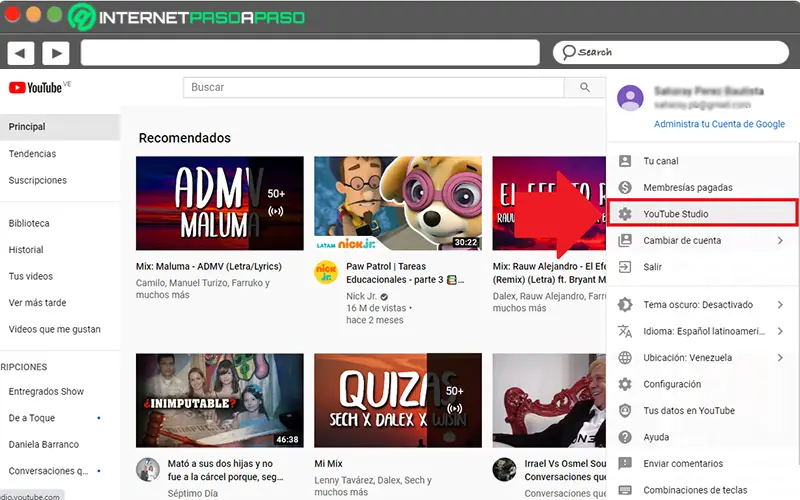Image resolution: width=800 pixels, height=500 pixels.
Task: Open Biblioteca in sidebar
Action: (60, 223)
